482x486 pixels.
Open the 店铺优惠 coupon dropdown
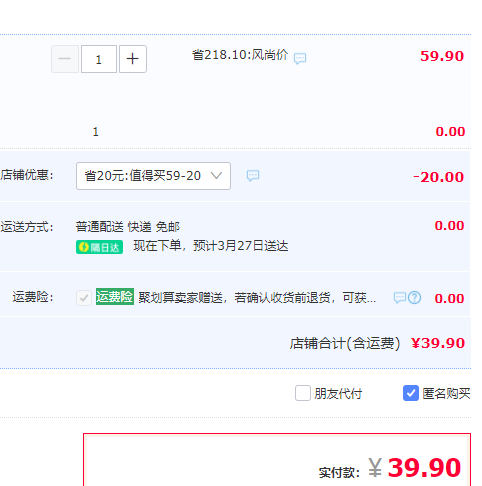(153, 176)
